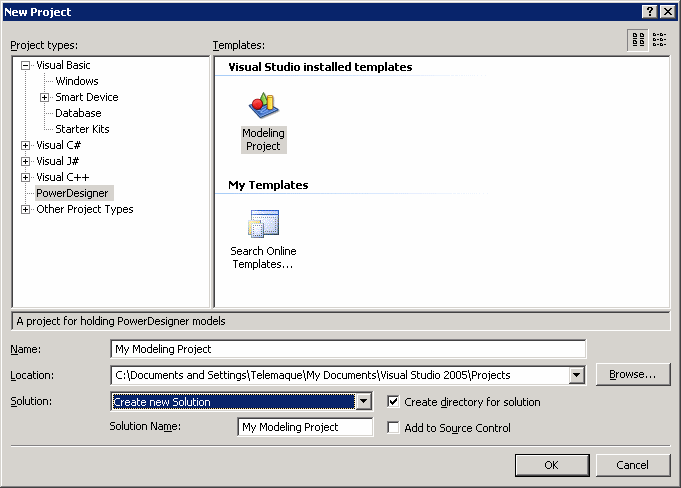Click the Solution Name input field
Image resolution: width=681 pixels, height=488 pixels.
click(x=305, y=427)
